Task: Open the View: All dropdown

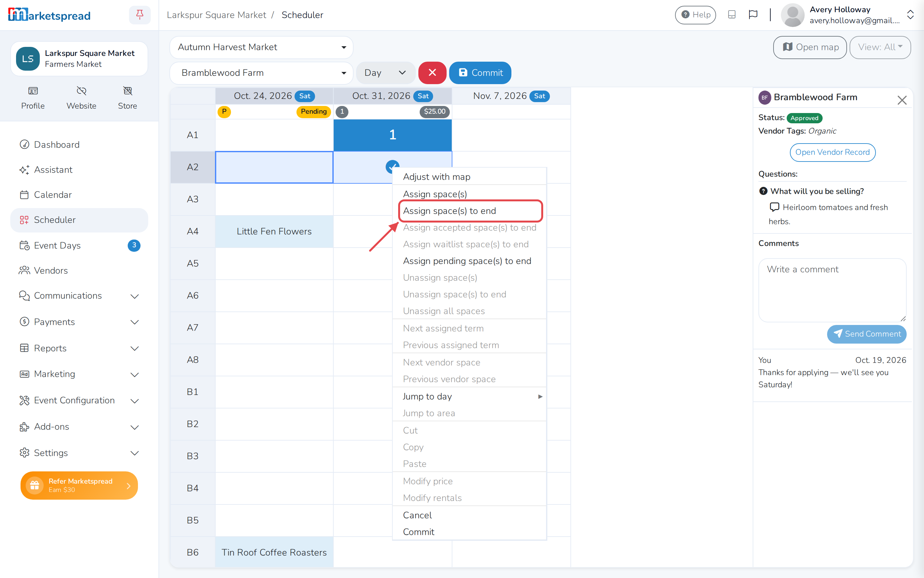Action: (880, 47)
